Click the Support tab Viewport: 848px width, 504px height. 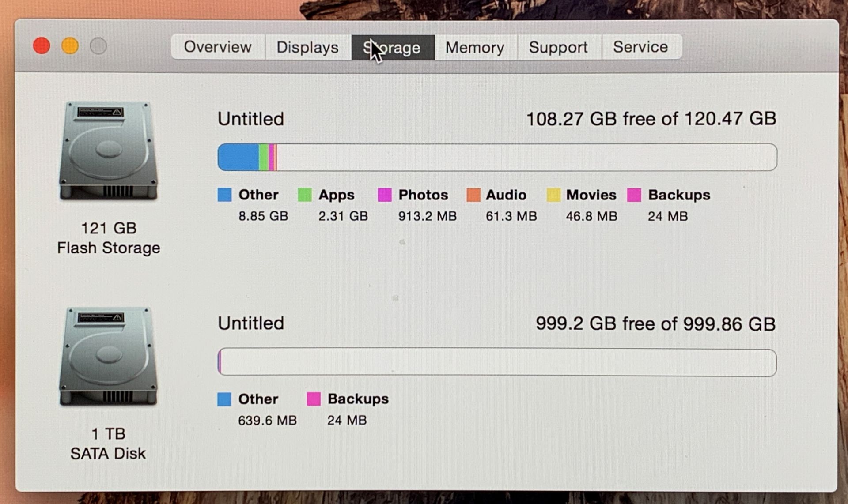pyautogui.click(x=557, y=47)
